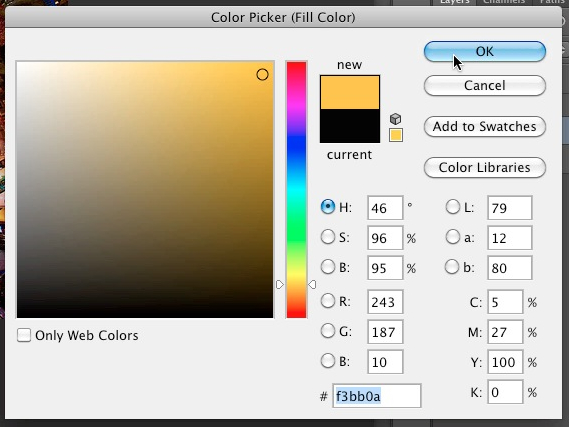Click the web-safe color swatch below the cube
The width and height of the screenshot is (569, 427).
pos(396,135)
